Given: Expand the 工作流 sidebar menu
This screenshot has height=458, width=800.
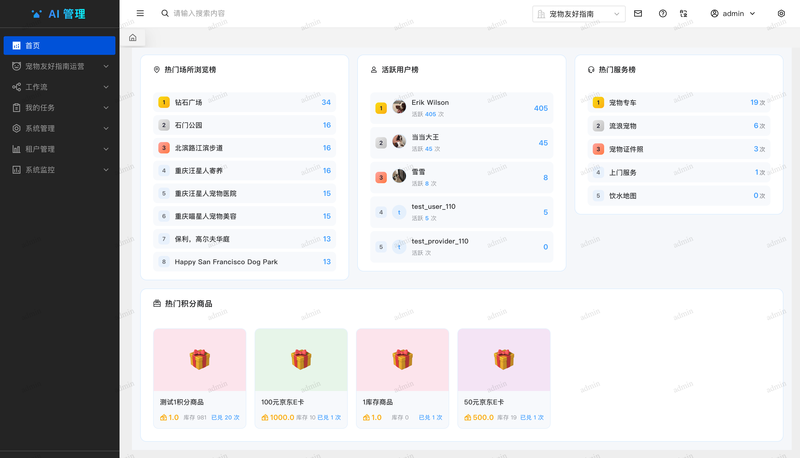Looking at the screenshot, I should click(60, 87).
